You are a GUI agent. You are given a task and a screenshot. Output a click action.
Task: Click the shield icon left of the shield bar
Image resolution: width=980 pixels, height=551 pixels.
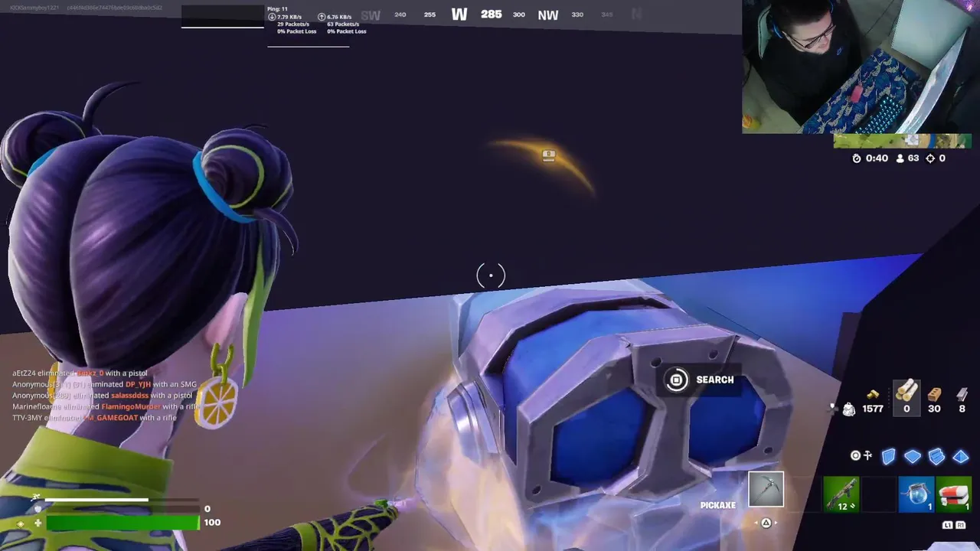(x=38, y=509)
